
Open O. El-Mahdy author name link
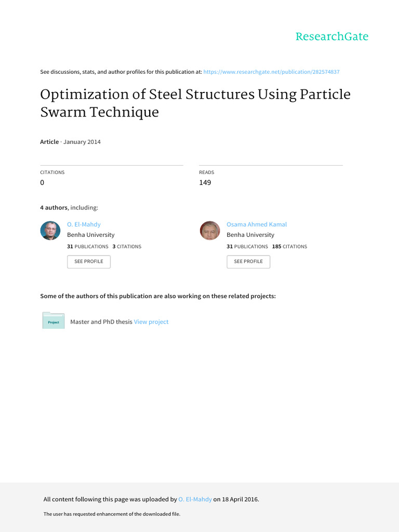point(84,224)
